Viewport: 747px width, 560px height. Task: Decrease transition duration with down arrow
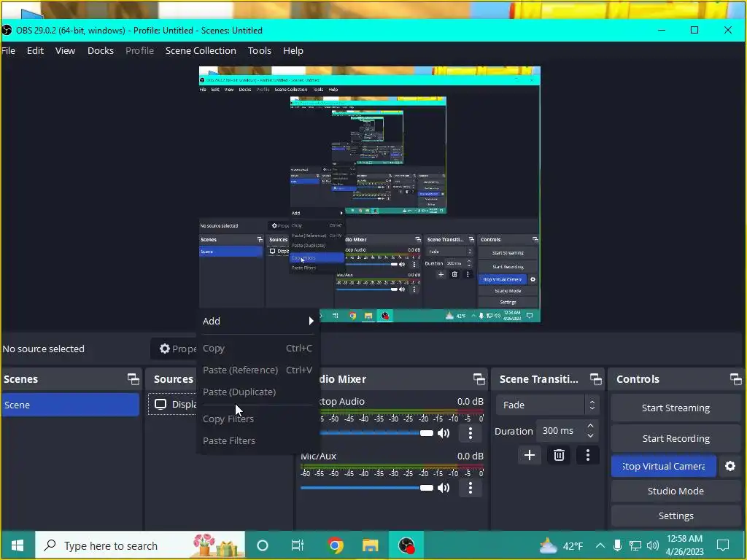[591, 436]
